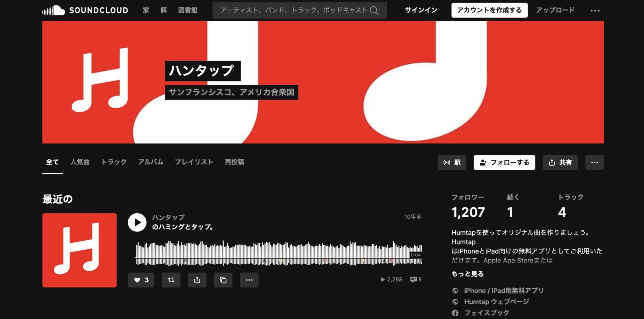Open the profile ... more actions menu

[594, 162]
